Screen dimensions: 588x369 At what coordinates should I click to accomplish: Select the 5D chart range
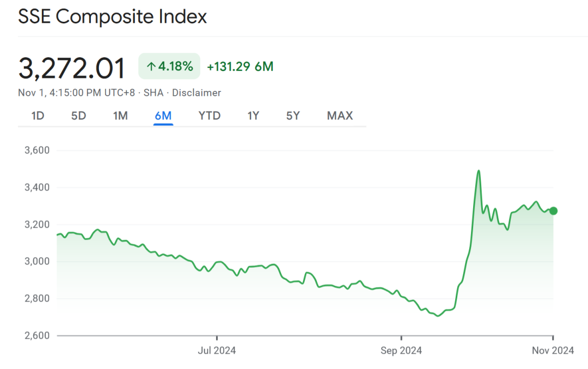click(78, 115)
